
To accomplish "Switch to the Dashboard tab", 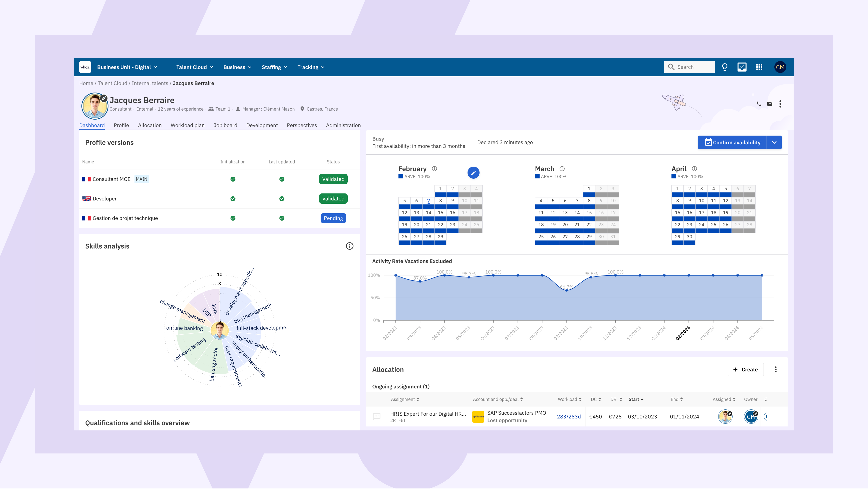I will (92, 125).
